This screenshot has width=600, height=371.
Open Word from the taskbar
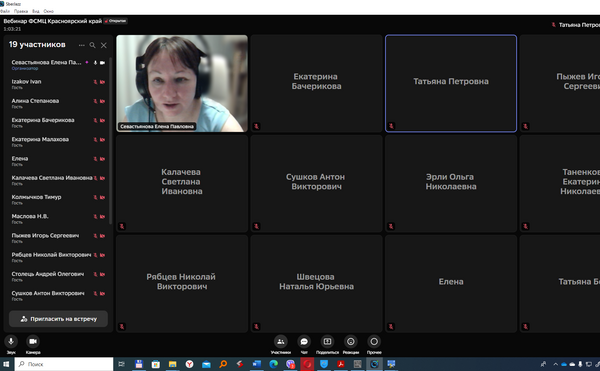pyautogui.click(x=257, y=364)
